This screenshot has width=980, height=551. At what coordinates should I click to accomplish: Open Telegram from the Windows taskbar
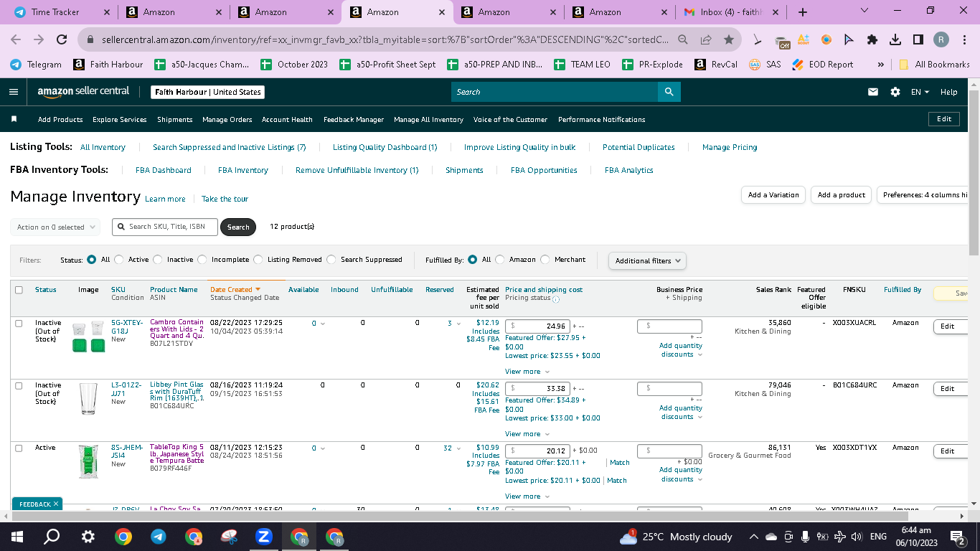[158, 537]
